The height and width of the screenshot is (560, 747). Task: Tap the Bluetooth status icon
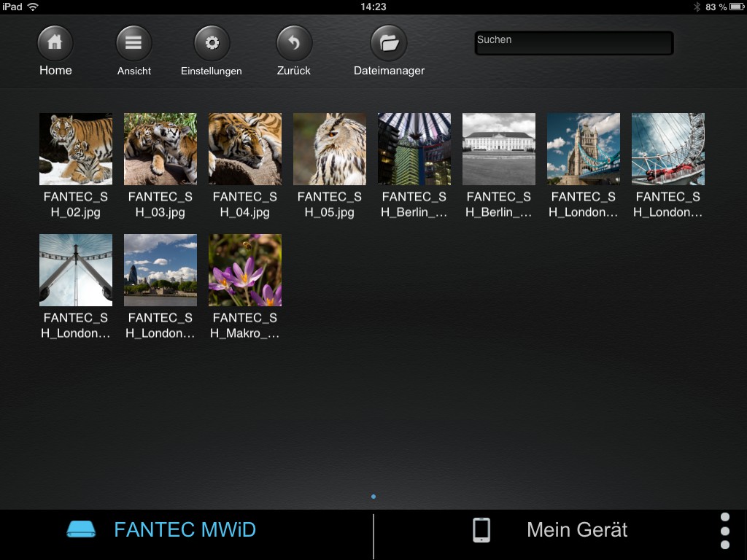(x=697, y=7)
